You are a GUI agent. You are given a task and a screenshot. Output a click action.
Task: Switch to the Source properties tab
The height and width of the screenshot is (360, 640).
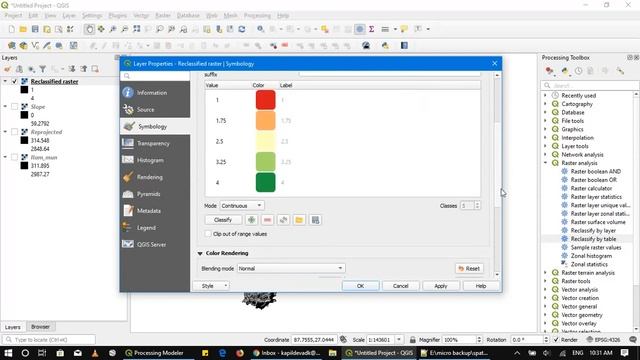point(155,109)
